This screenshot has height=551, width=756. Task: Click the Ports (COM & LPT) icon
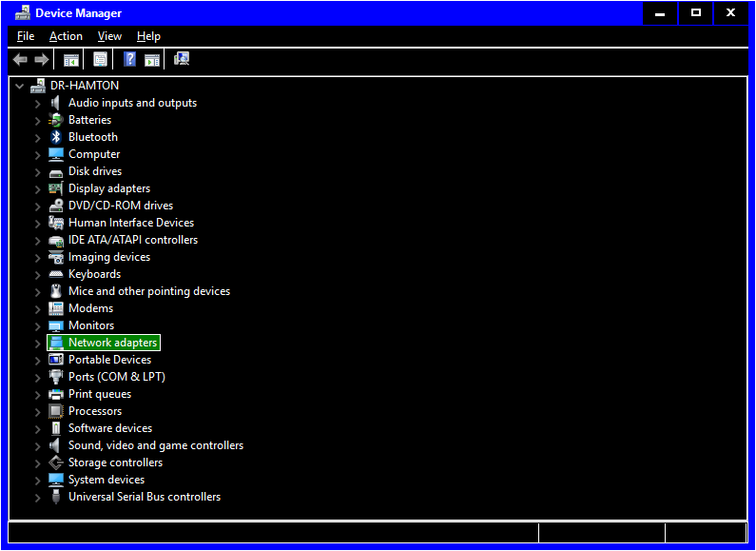56,377
